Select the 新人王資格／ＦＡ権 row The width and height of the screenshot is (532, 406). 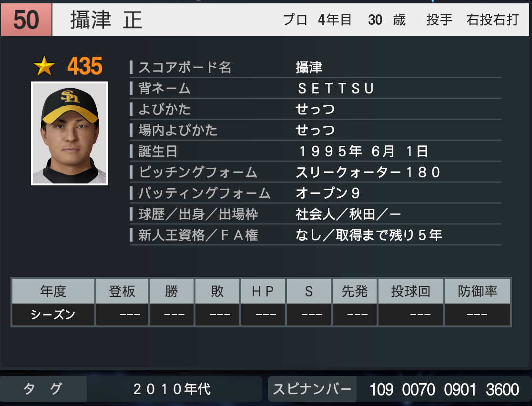click(315, 235)
